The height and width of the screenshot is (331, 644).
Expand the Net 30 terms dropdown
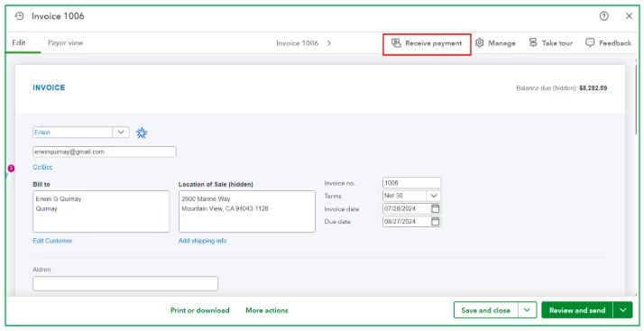point(434,196)
